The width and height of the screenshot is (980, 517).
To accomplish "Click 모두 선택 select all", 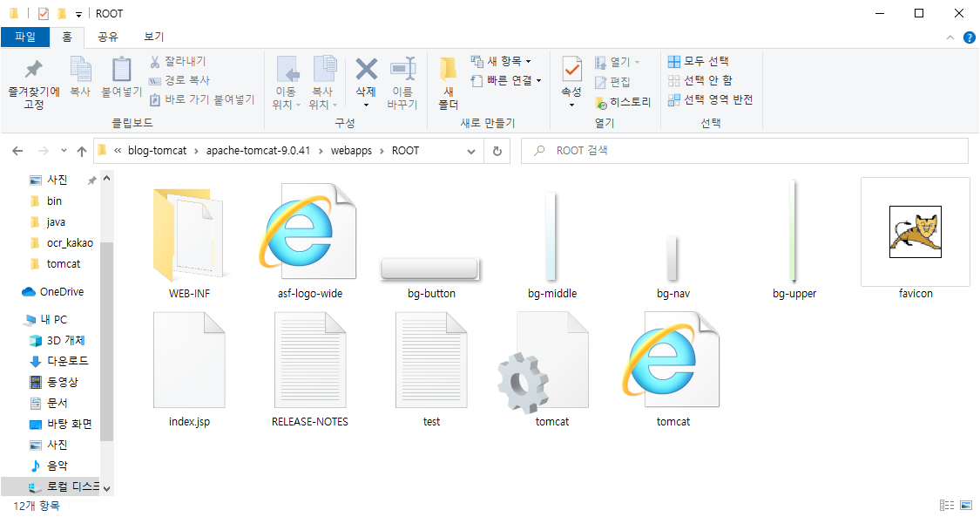I will coord(698,61).
